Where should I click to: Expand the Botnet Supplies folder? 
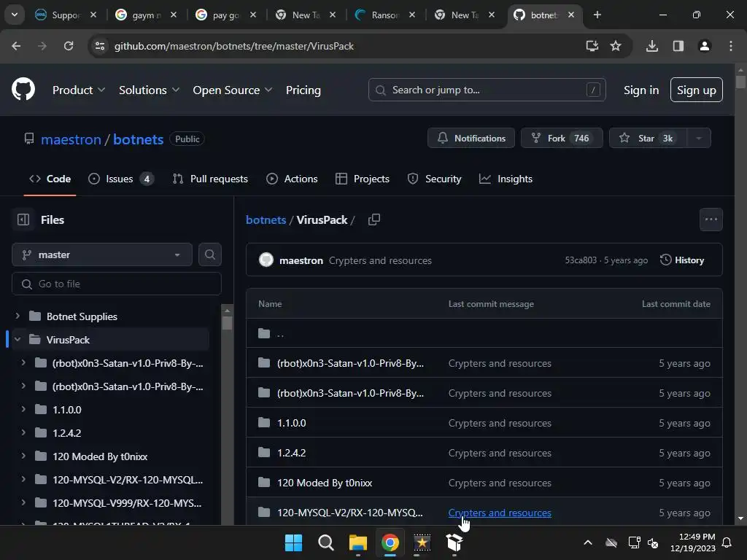(18, 316)
